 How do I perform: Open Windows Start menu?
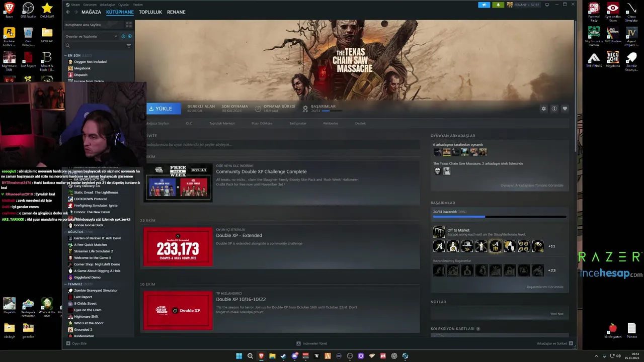click(x=239, y=356)
